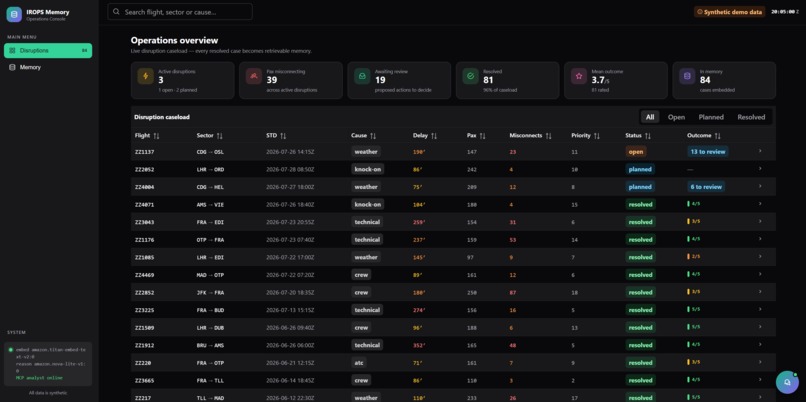
Task: Click delay value 352′
Action: (418, 345)
